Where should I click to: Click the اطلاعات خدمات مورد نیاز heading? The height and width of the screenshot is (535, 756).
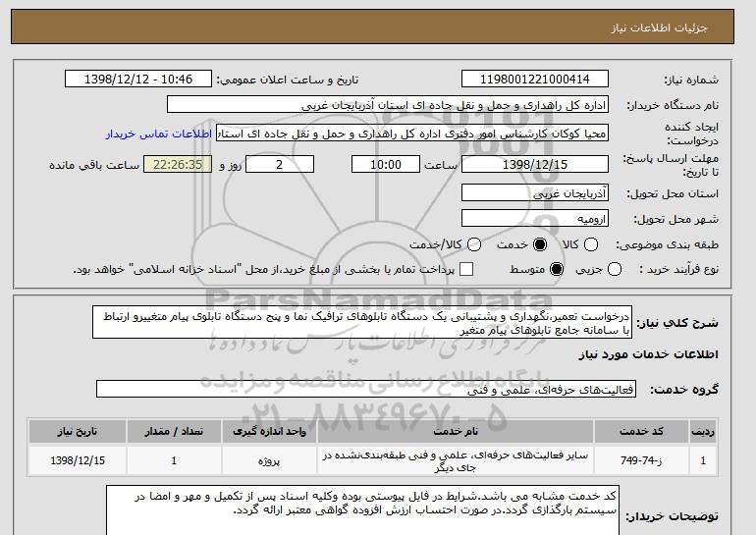648,354
